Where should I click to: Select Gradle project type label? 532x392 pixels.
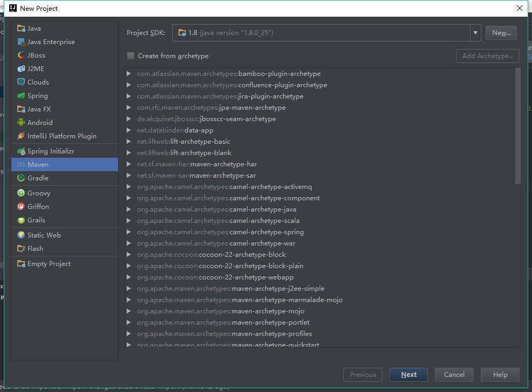point(38,178)
